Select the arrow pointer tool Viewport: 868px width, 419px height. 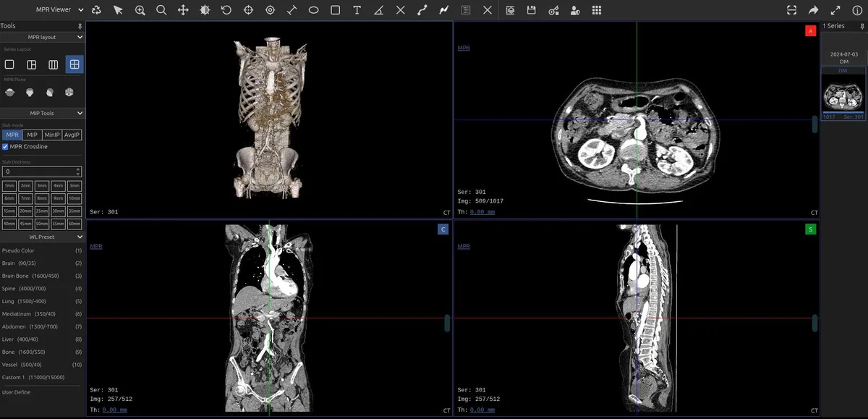click(118, 10)
